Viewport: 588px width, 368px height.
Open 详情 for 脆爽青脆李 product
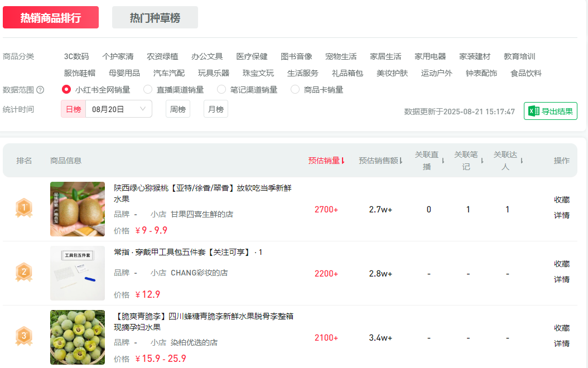pos(561,343)
